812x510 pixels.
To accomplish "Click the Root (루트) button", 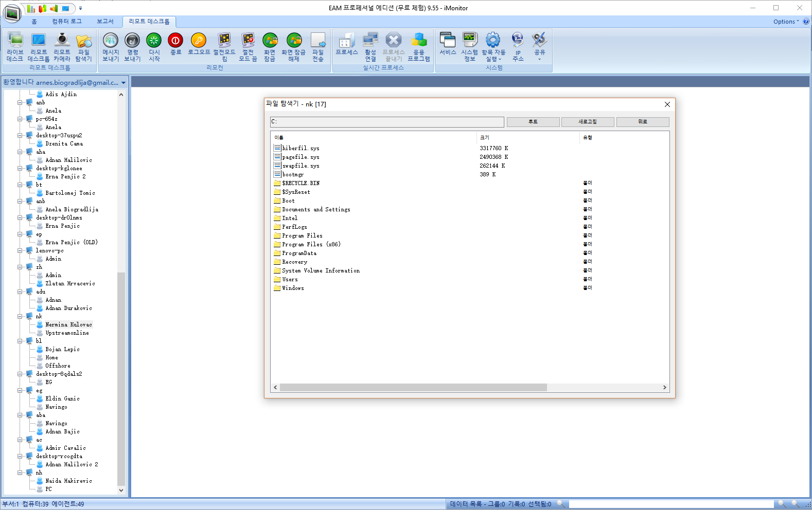I will 533,122.
